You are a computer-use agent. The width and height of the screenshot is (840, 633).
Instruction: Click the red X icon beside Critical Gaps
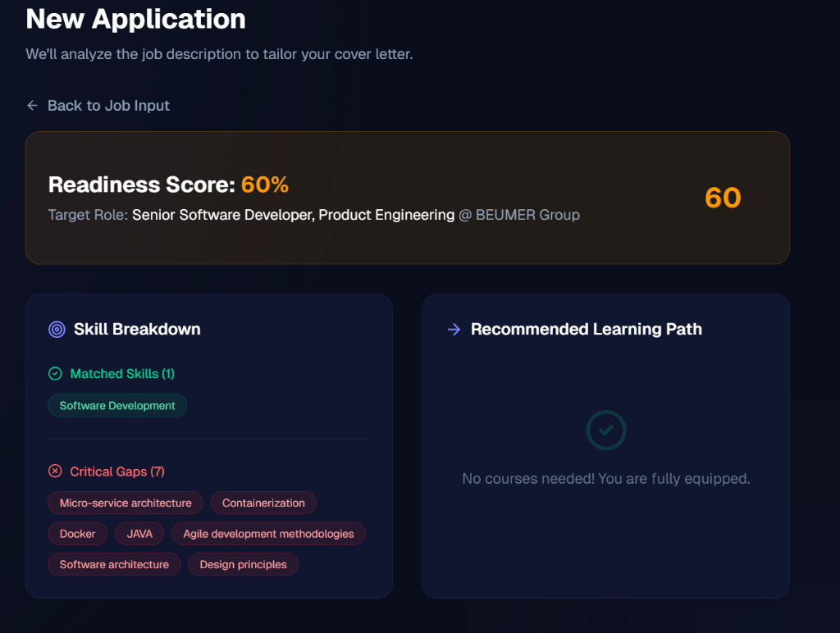(x=54, y=471)
